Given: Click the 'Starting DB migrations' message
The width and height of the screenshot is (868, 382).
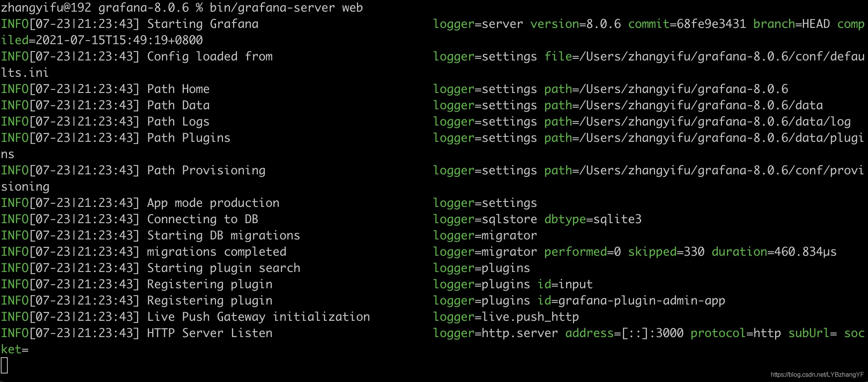Looking at the screenshot, I should (x=223, y=236).
